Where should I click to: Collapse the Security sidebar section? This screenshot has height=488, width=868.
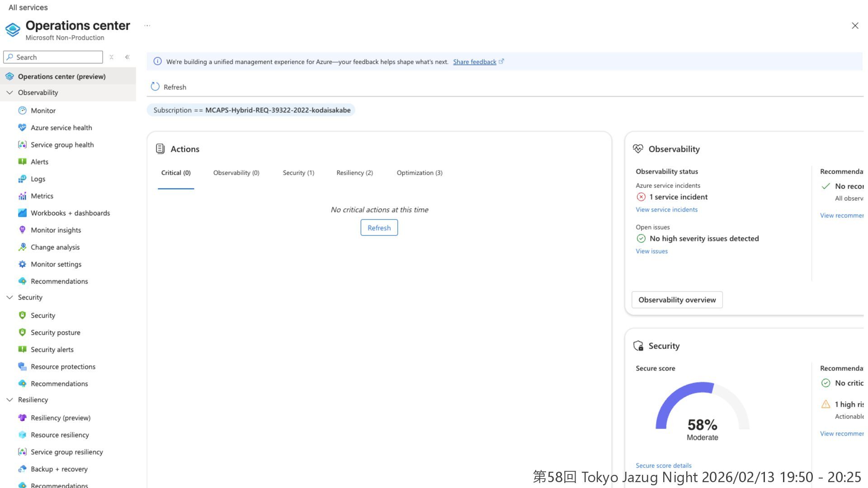(9, 297)
